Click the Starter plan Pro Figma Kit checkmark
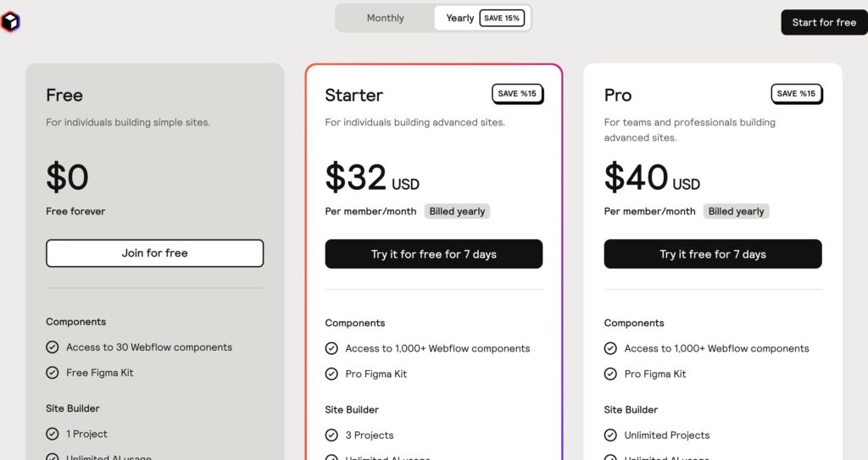Viewport: 868px width, 460px height. 331,374
